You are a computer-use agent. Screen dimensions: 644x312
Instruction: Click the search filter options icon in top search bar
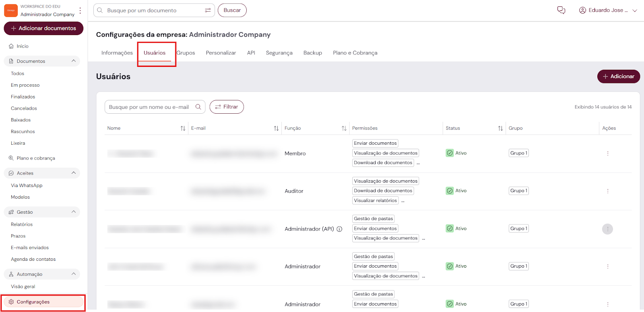[208, 10]
